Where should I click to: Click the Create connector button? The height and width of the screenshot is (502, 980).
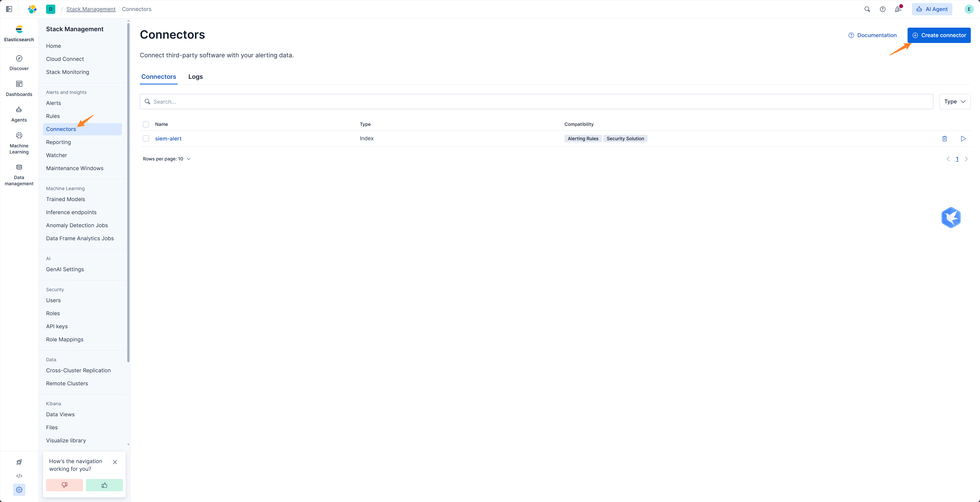(x=939, y=35)
